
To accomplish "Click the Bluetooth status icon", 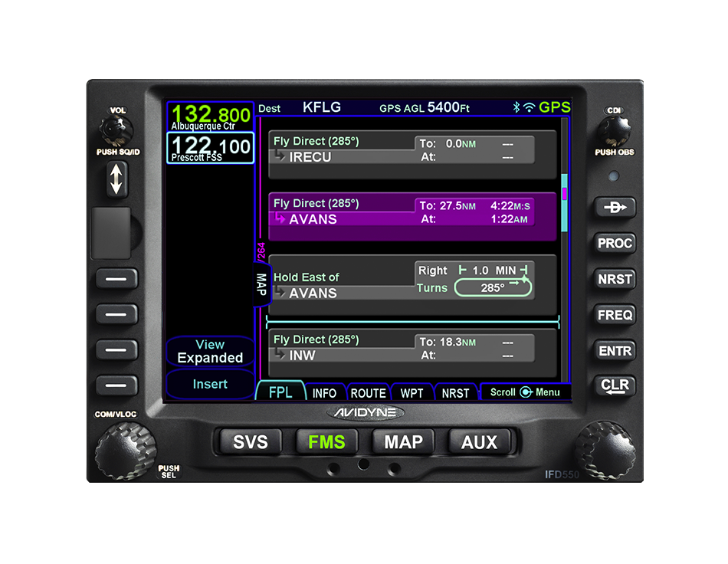I will [x=516, y=107].
